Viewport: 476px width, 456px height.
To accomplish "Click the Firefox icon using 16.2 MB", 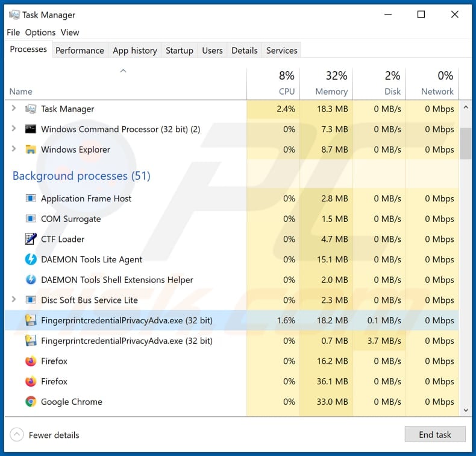I will click(31, 361).
